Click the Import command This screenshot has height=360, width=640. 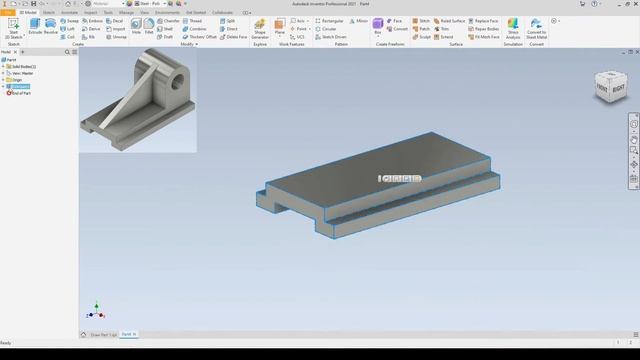(x=116, y=29)
